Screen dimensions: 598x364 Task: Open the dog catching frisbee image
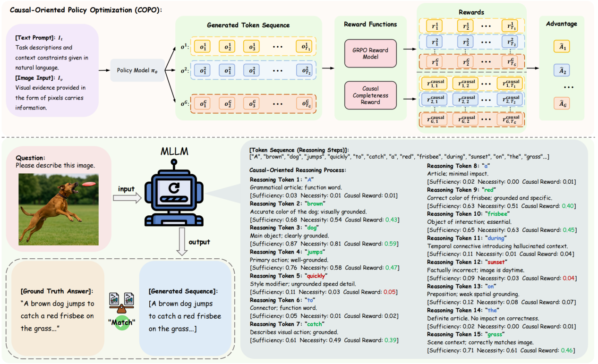(58, 209)
